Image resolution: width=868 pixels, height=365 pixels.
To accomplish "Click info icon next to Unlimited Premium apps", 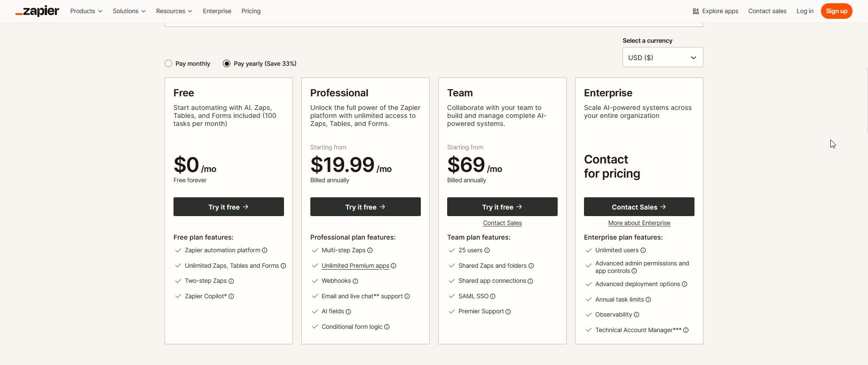I will [394, 266].
